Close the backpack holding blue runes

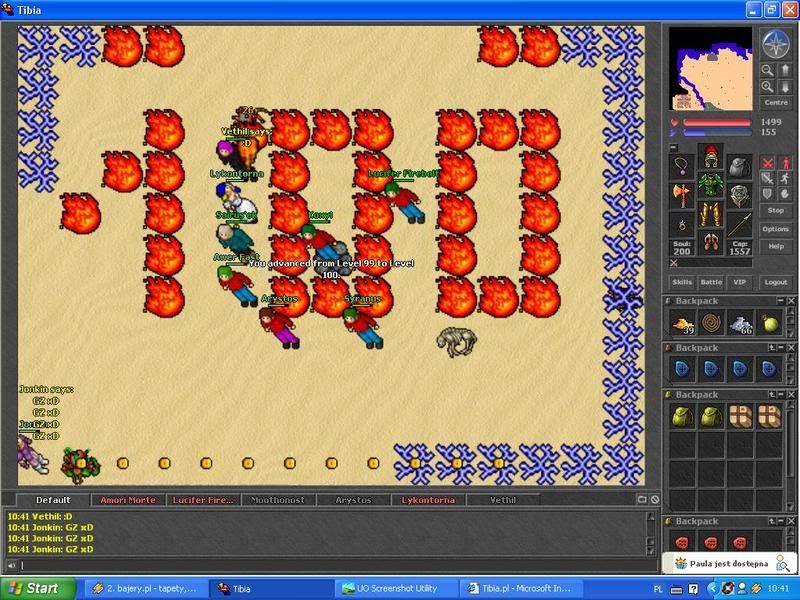tap(790, 347)
